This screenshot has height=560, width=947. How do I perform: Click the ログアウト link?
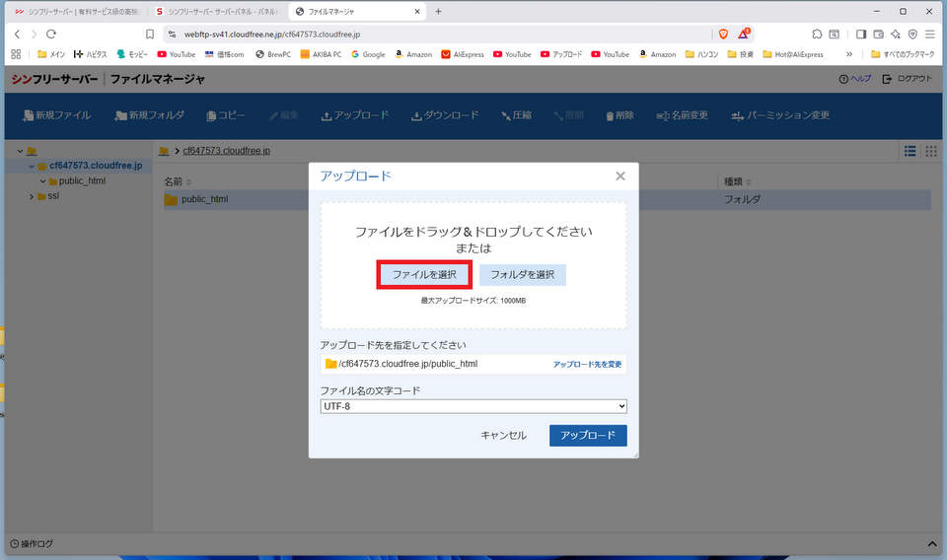908,79
